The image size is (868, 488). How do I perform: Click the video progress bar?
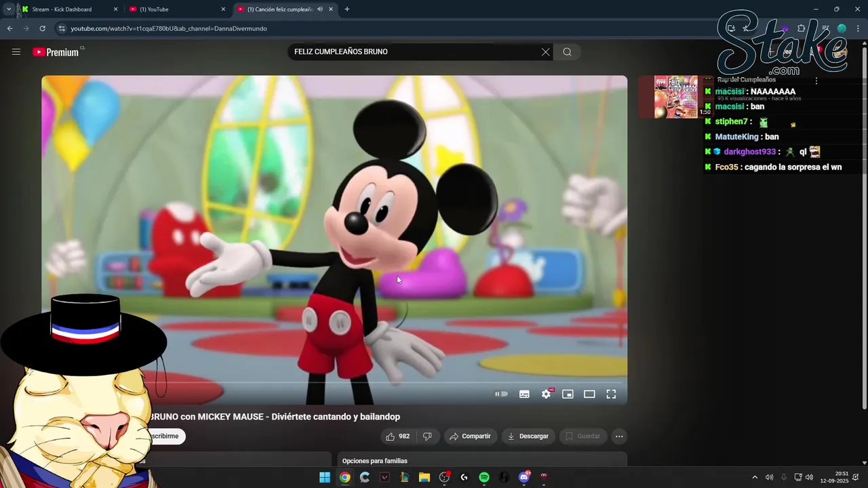click(334, 383)
